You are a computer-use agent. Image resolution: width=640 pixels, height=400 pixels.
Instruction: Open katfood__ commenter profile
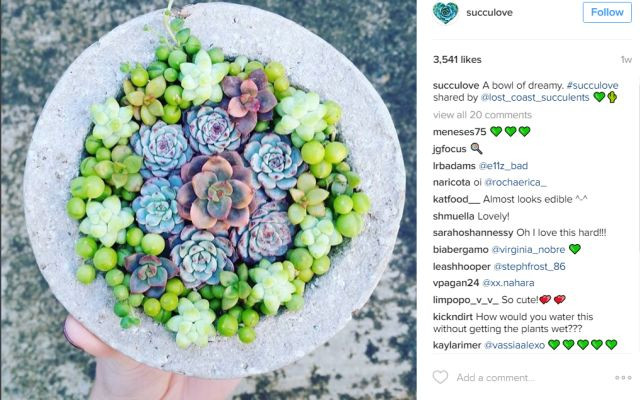tap(457, 199)
